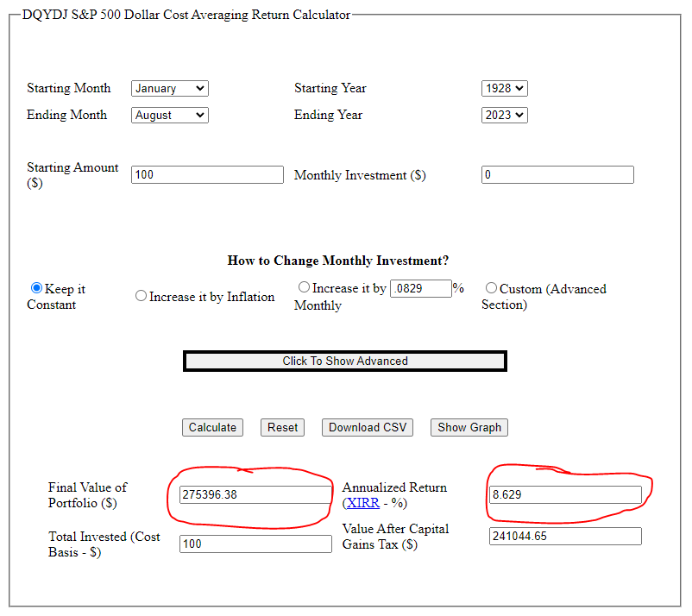This screenshot has height=616, width=692.
Task: Focus the Monthly Investment input field
Action: (557, 174)
